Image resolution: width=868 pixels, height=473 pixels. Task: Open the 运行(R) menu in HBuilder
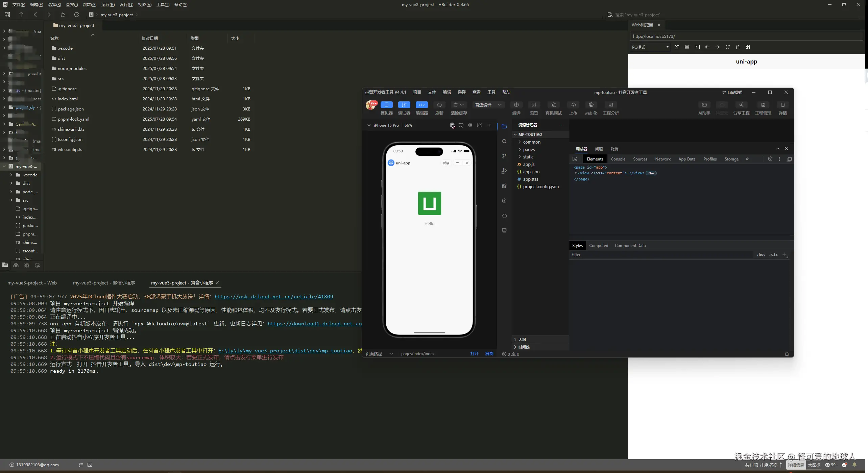tap(108, 5)
